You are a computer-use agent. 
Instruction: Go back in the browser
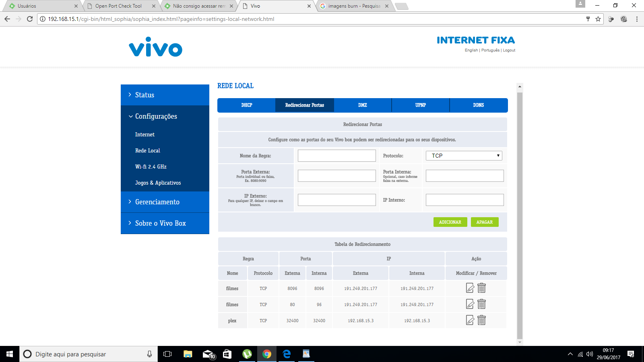pos(7,19)
